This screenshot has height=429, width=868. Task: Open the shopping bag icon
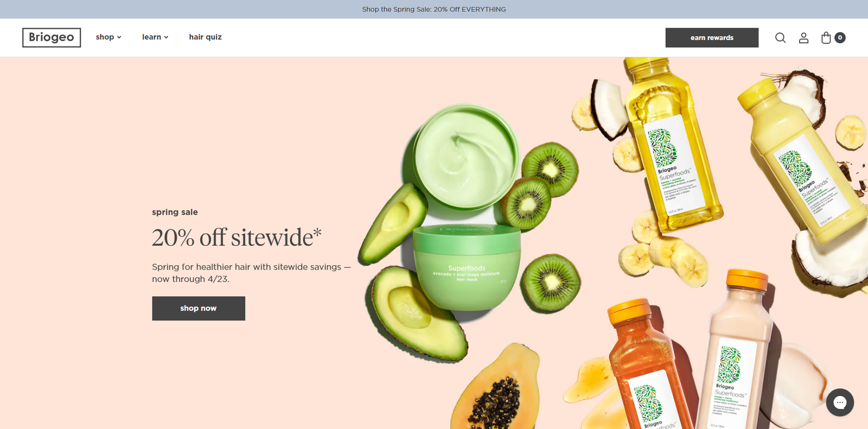[x=826, y=37]
